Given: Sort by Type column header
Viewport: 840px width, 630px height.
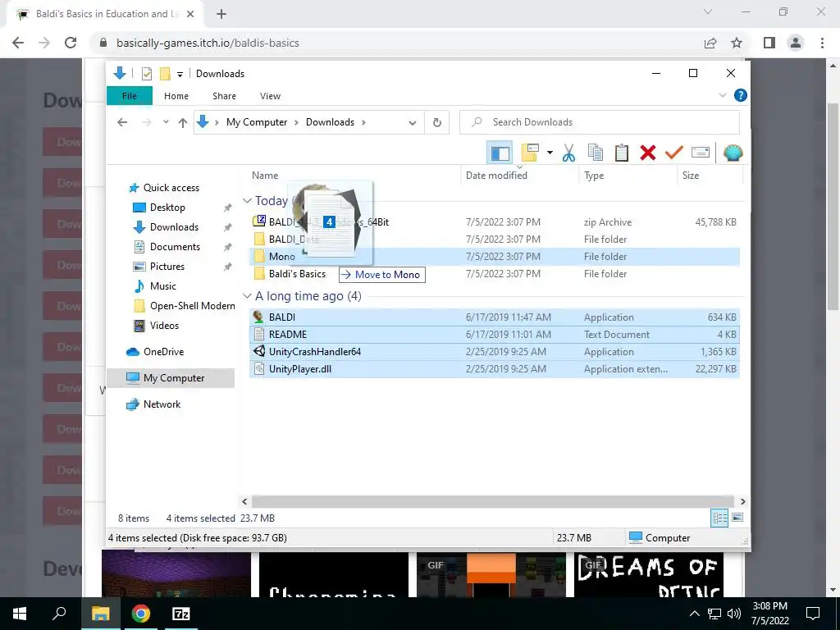Looking at the screenshot, I should coord(628,176).
